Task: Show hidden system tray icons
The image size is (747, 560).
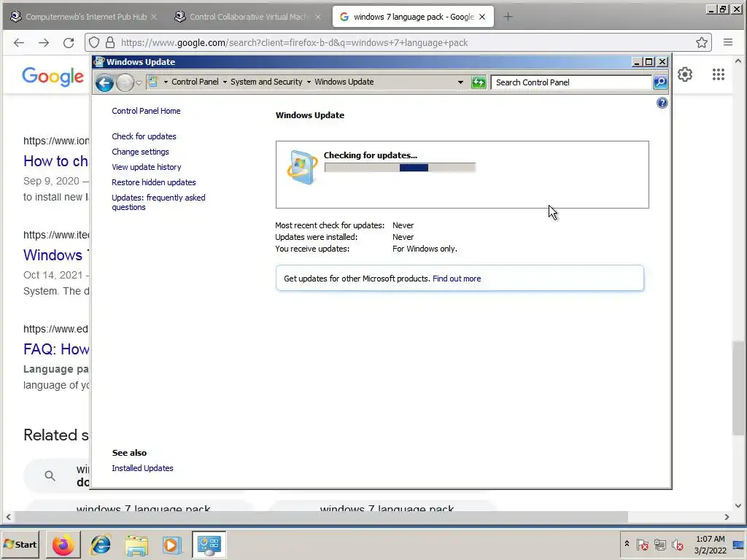Action: coord(627,544)
